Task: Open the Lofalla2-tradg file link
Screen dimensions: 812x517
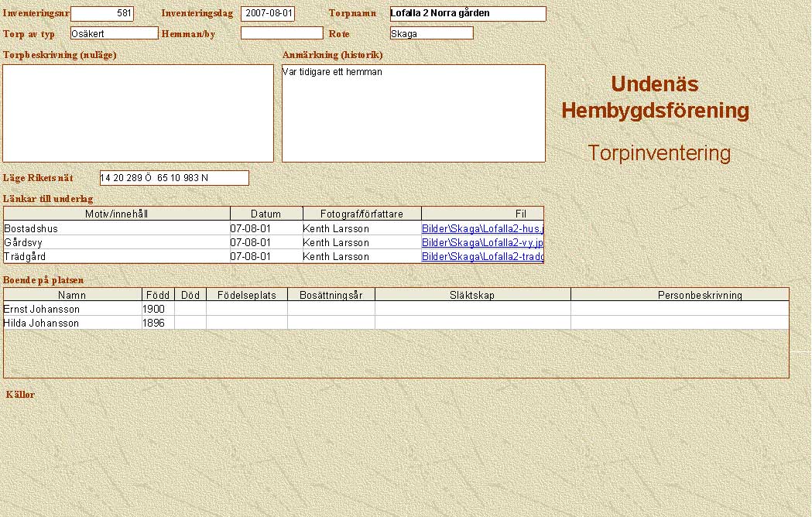Action: (482, 257)
